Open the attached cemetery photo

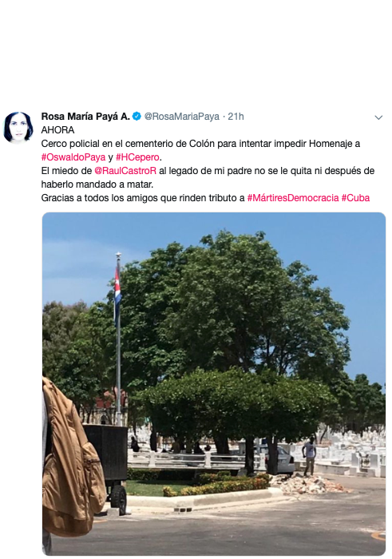click(x=214, y=383)
